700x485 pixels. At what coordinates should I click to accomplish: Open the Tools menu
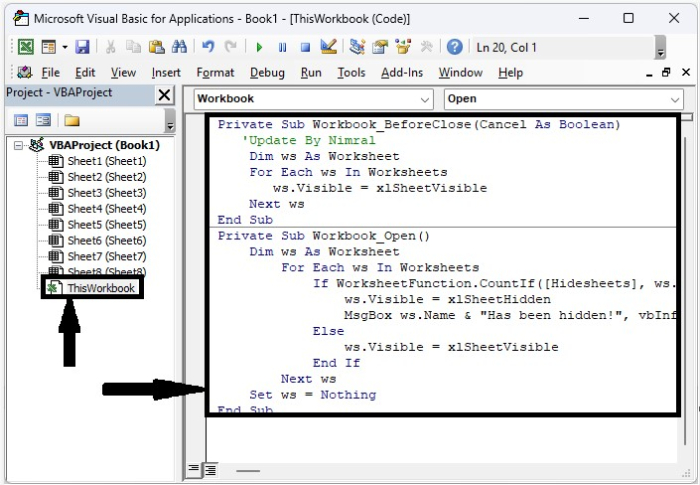coord(351,73)
